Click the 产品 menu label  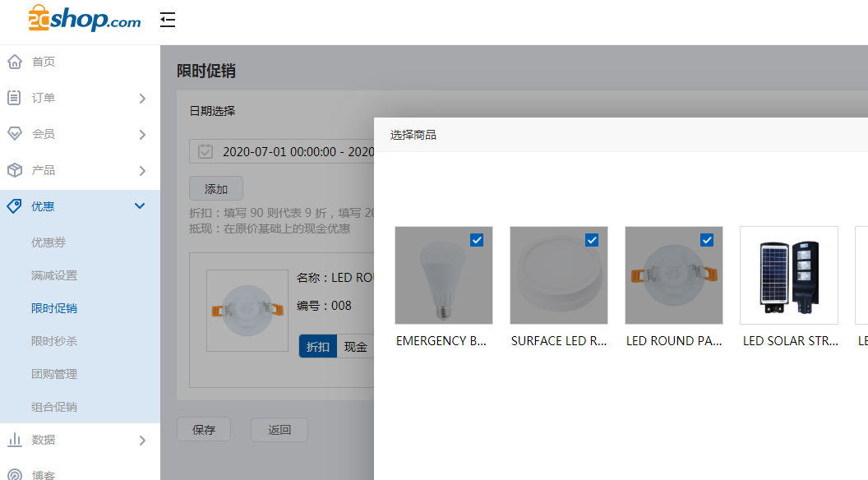(x=44, y=170)
